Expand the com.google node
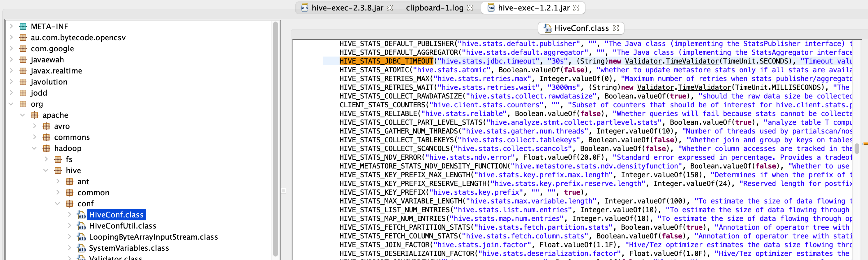Screen dimensions: 868x260 (11, 49)
